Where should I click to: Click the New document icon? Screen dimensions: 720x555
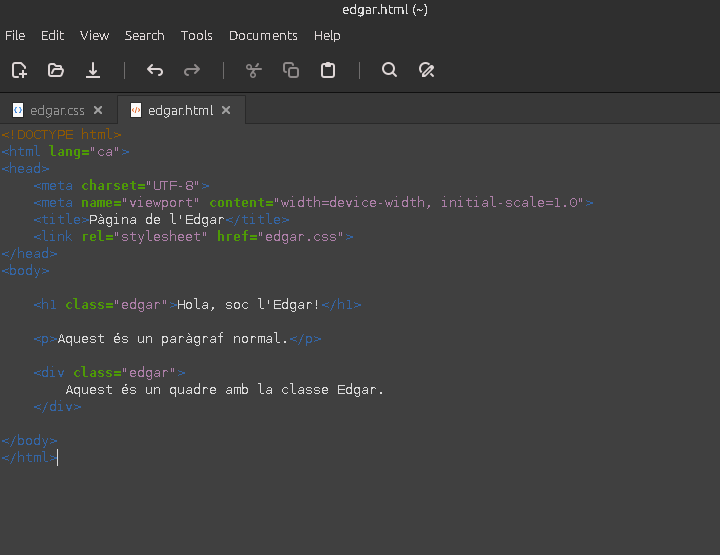click(19, 70)
